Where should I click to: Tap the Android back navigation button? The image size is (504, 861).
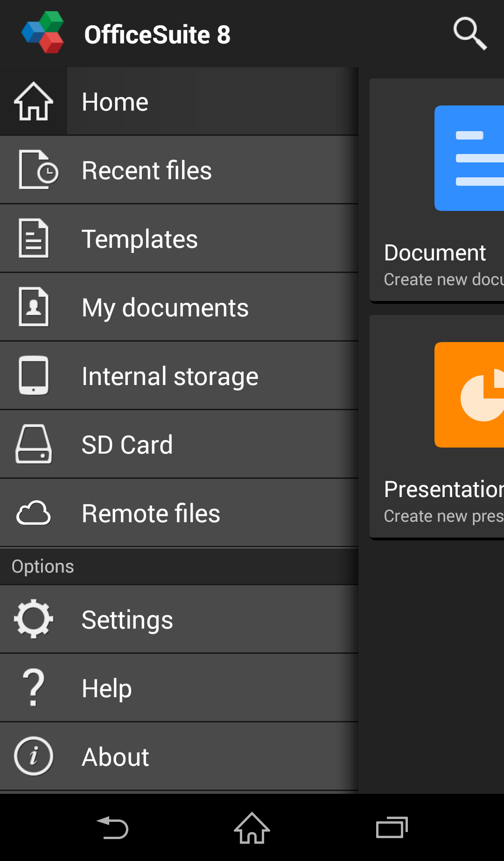pyautogui.click(x=112, y=828)
